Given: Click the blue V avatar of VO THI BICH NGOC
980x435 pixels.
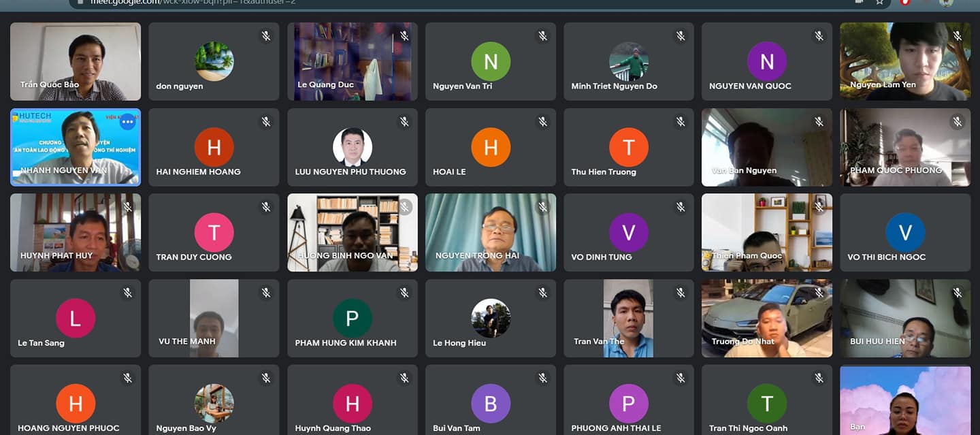Looking at the screenshot, I should (905, 233).
